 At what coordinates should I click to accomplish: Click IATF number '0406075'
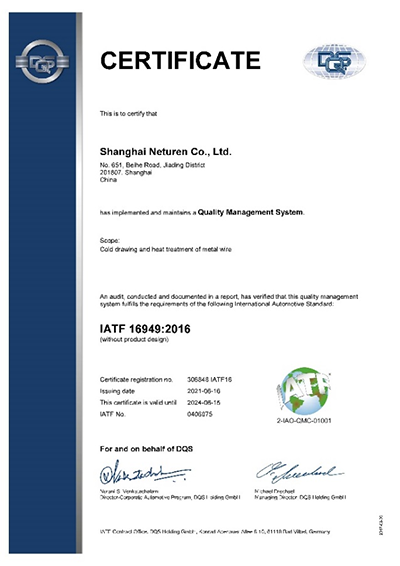[200, 414]
